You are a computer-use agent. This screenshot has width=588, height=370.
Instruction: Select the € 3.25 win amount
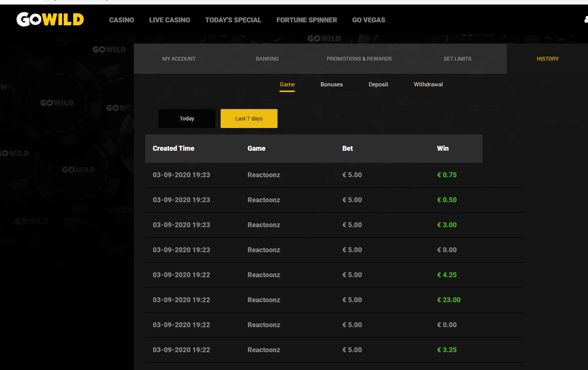pyautogui.click(x=447, y=350)
